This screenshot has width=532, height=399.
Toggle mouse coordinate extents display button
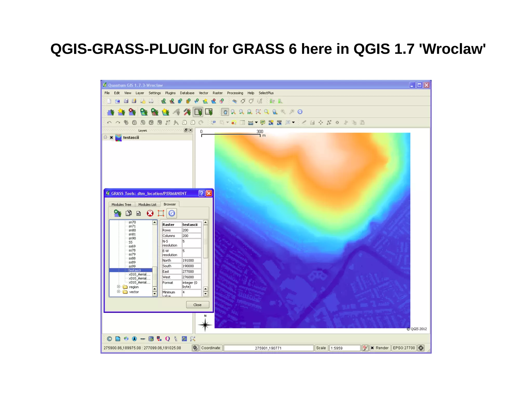click(x=195, y=348)
